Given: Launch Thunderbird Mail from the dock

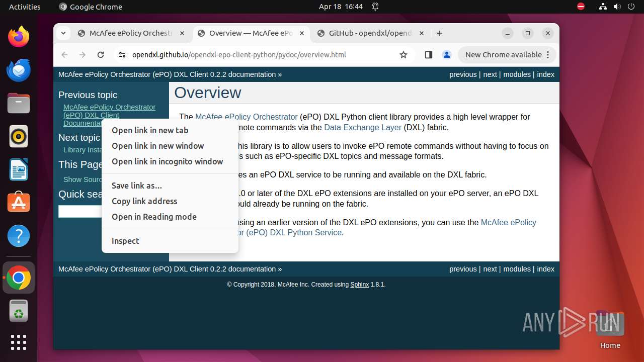Looking at the screenshot, I should [x=19, y=70].
